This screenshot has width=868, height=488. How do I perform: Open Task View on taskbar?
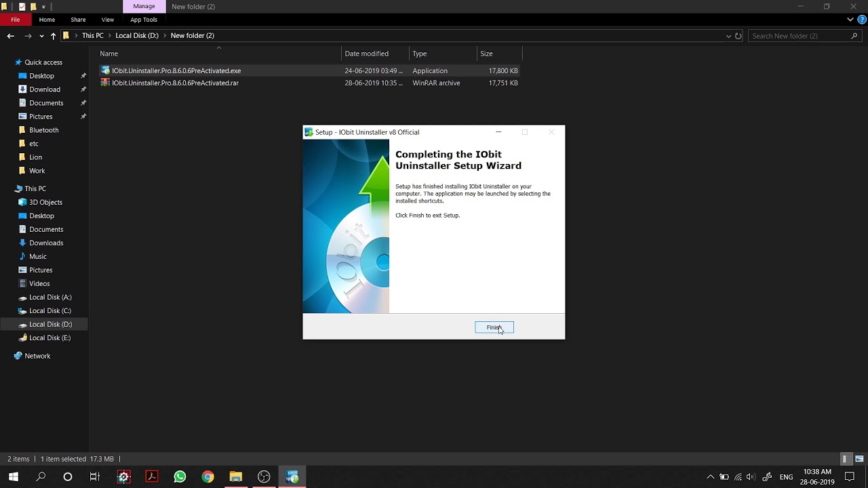click(95, 477)
